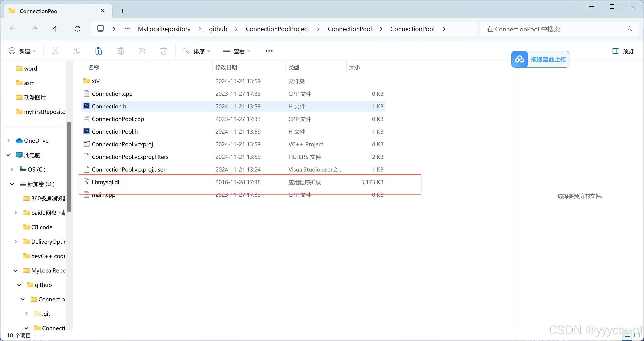Select the CB code folder in sidebar
This screenshot has height=341, width=644.
38,227
